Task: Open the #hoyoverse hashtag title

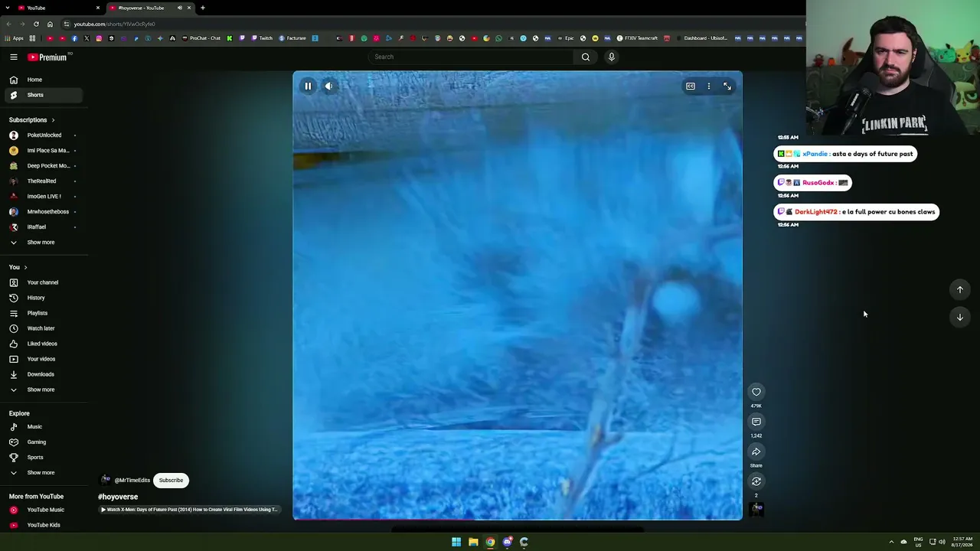Action: (x=118, y=497)
